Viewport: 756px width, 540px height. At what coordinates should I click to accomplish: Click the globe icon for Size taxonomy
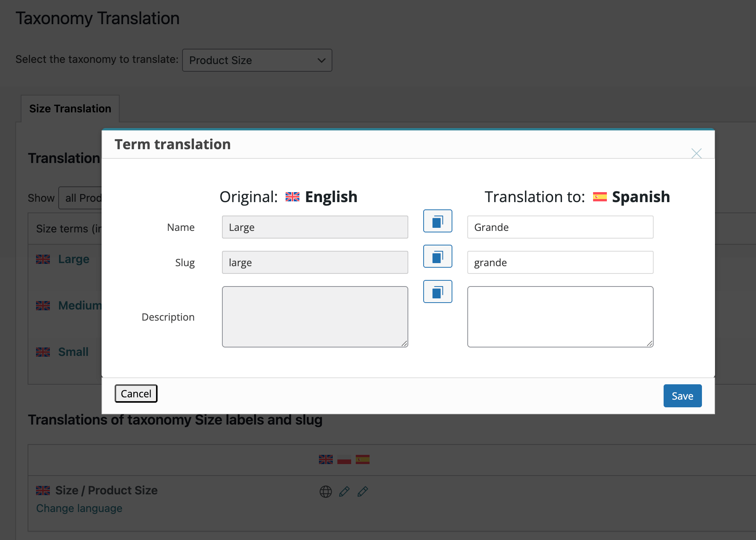coord(325,491)
